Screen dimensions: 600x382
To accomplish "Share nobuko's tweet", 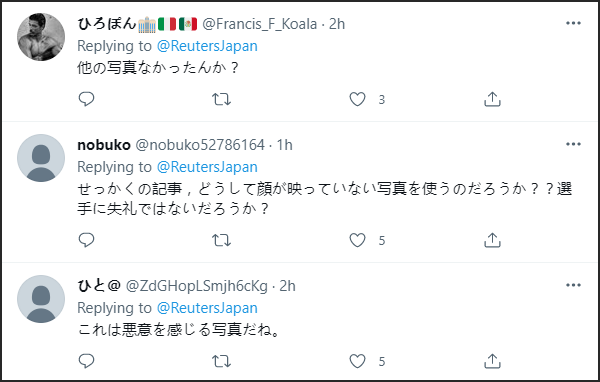I will coord(492,240).
